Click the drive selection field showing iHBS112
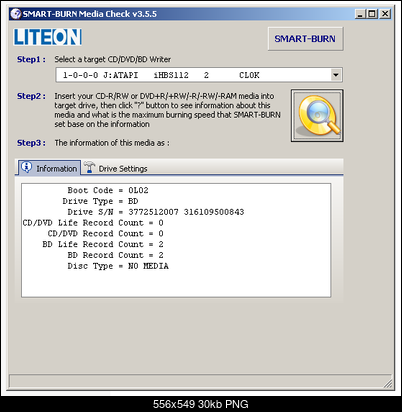This screenshot has height=412, width=402. [x=199, y=75]
